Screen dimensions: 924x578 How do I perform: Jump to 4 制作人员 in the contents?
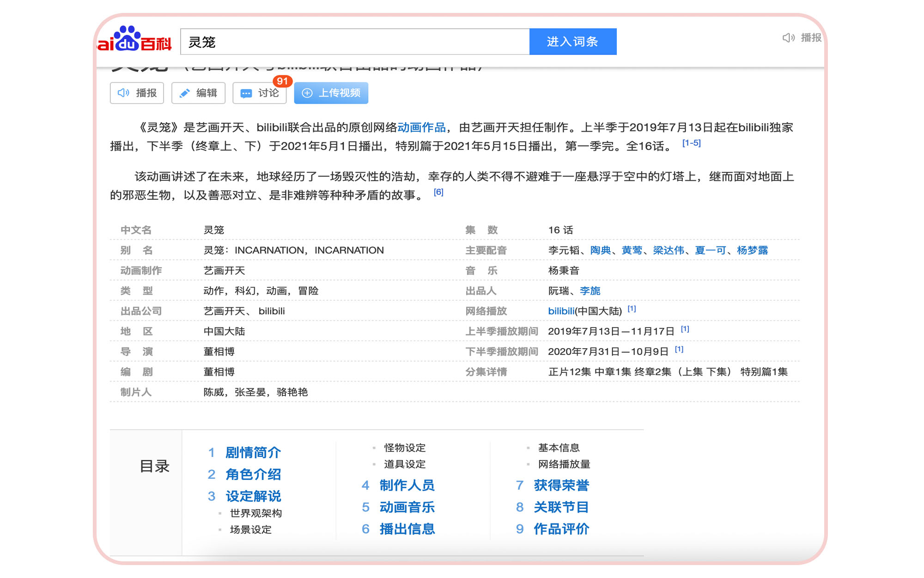(398, 485)
